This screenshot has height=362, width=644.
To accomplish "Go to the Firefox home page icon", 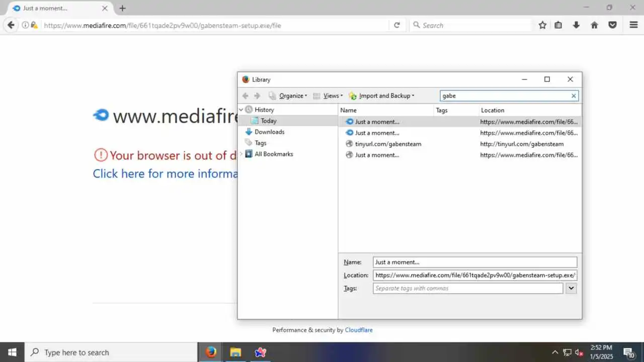I will click(x=595, y=25).
